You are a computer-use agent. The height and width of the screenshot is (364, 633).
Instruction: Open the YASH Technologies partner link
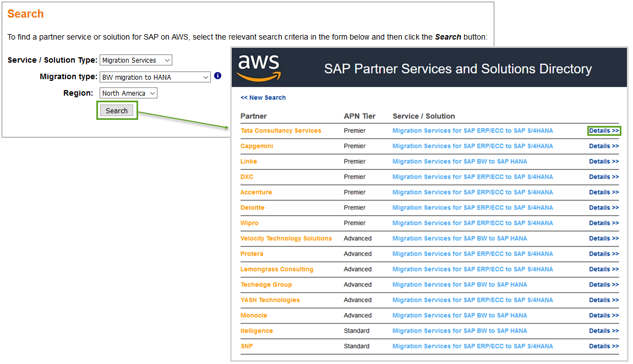point(270,300)
